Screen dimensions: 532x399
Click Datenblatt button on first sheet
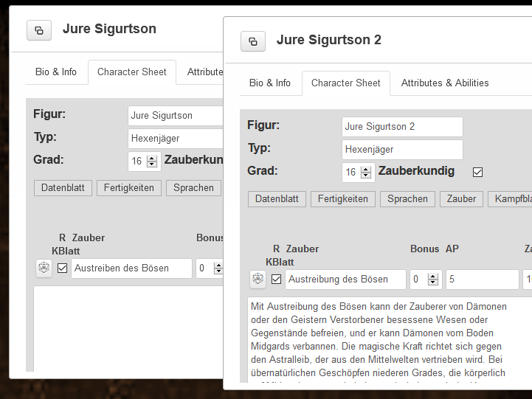click(x=63, y=188)
